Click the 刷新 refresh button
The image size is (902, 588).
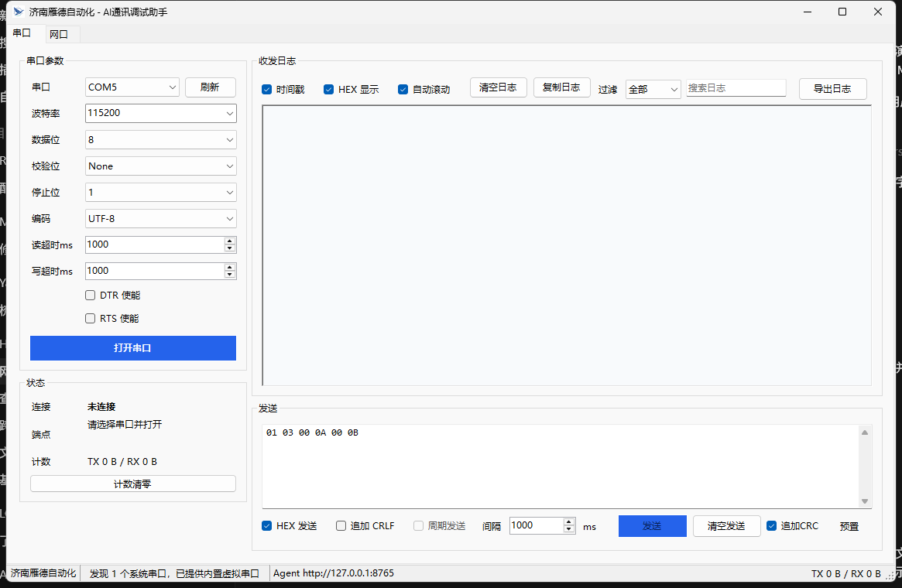coord(210,87)
